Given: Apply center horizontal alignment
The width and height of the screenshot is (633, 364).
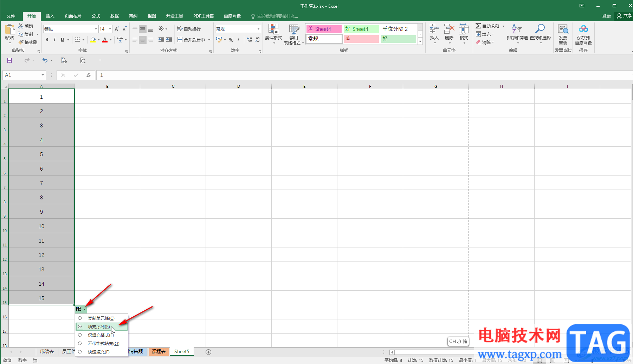Looking at the screenshot, I should [143, 40].
